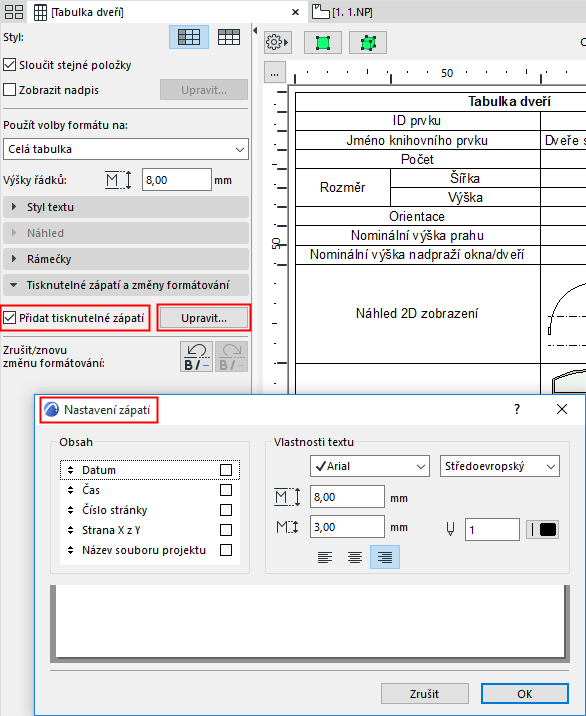The height and width of the screenshot is (716, 586).
Task: Toggle the Sloučit stejné položky checkbox
Action: coord(10,65)
